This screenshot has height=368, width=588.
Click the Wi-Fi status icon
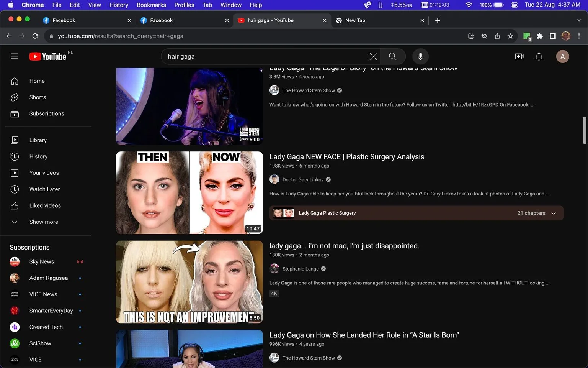[x=469, y=5]
